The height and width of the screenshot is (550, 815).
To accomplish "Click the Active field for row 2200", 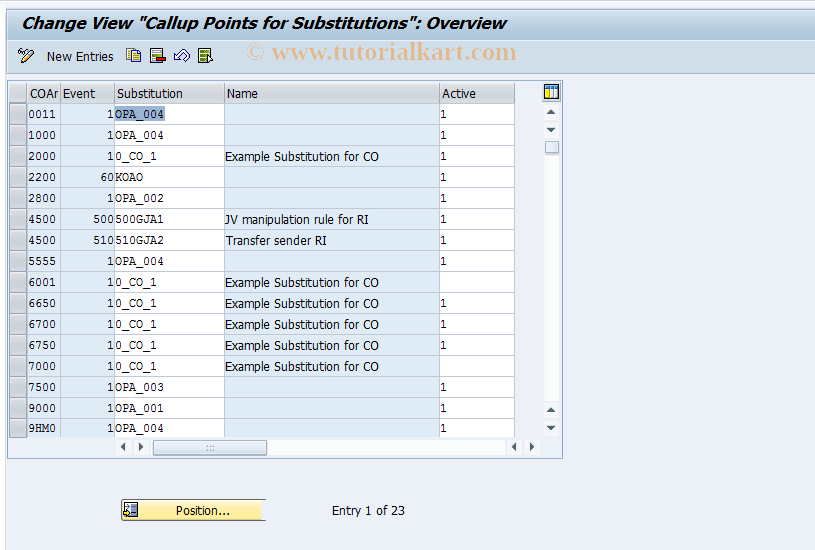I will pyautogui.click(x=477, y=177).
